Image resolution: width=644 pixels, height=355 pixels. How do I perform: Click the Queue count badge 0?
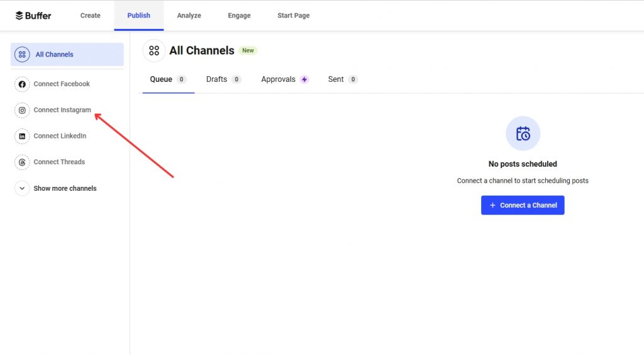181,79
